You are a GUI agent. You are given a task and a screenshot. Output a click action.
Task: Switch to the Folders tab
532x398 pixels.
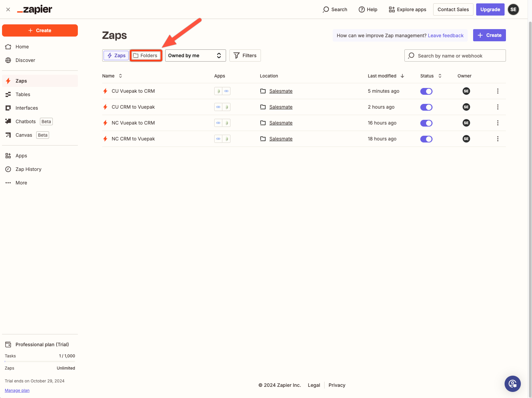[x=146, y=56]
